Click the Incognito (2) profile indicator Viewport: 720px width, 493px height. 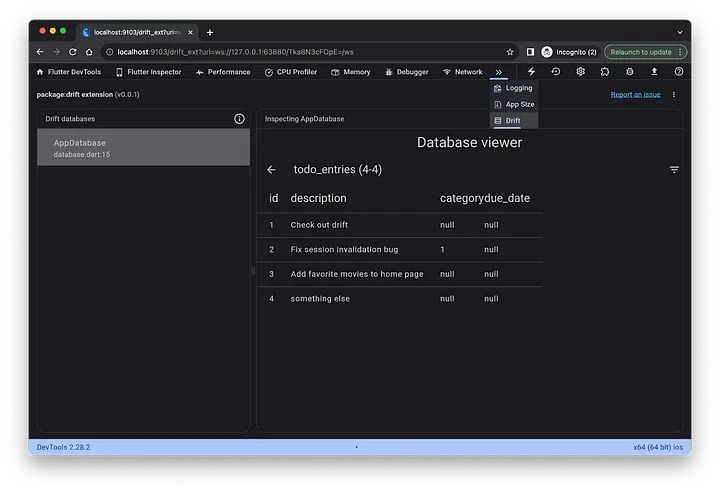(x=569, y=52)
